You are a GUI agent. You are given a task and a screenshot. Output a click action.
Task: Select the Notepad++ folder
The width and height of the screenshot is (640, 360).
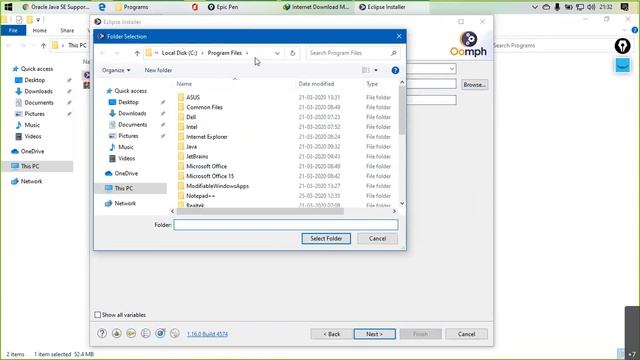pyautogui.click(x=200, y=196)
